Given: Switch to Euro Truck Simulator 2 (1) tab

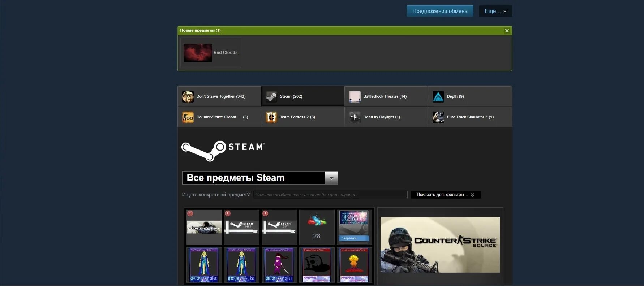Looking at the screenshot, I should (x=470, y=117).
